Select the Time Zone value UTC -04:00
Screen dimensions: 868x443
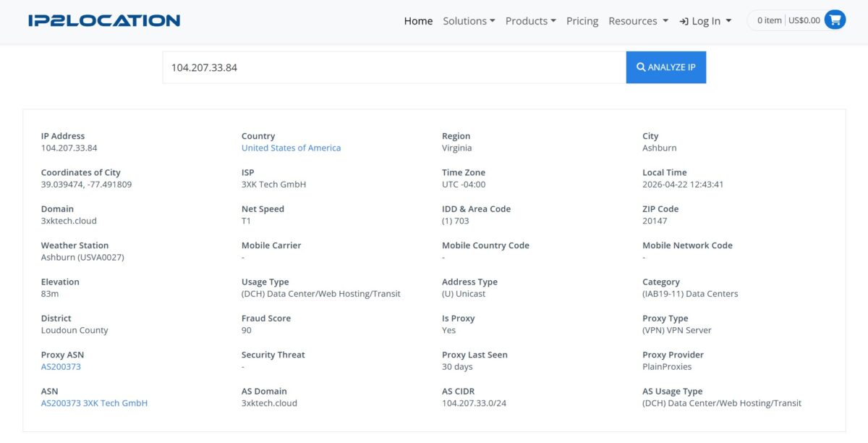pos(464,185)
